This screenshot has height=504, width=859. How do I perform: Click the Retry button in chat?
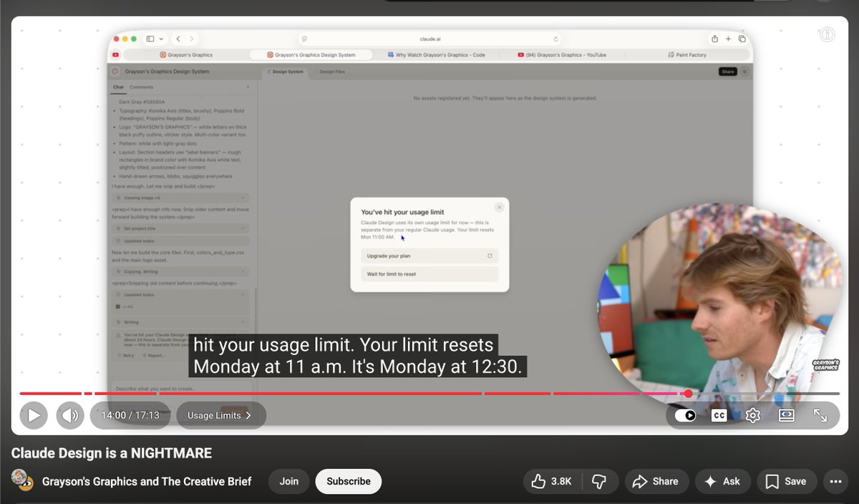[126, 355]
